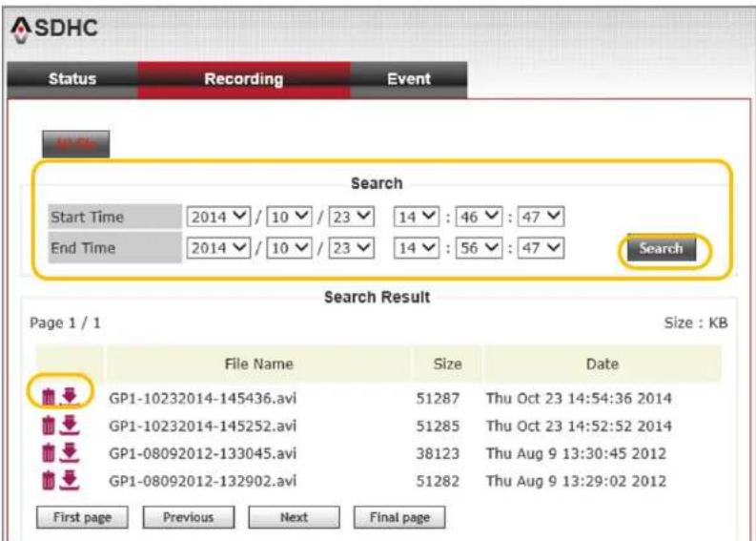Click Date column header
This screenshot has height=541, width=756.
(x=603, y=364)
